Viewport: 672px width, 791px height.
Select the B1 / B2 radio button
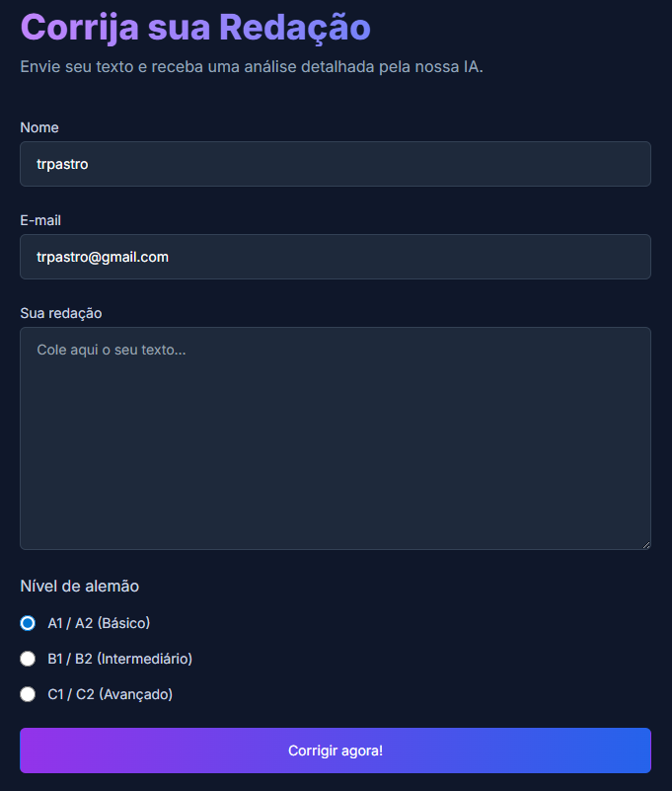pyautogui.click(x=28, y=659)
